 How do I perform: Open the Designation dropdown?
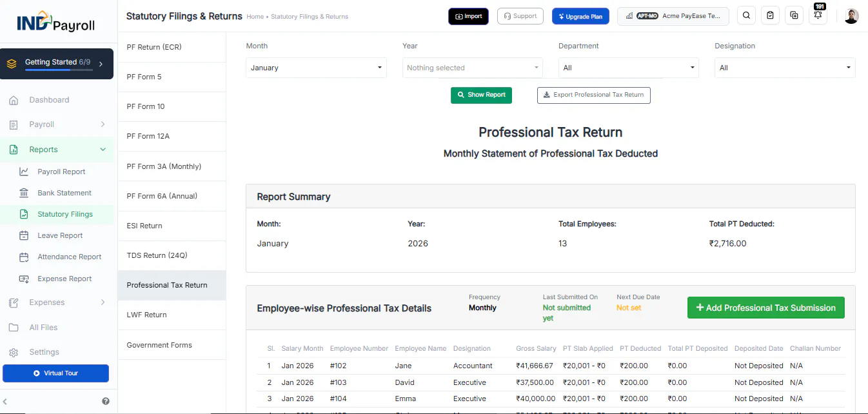click(785, 68)
